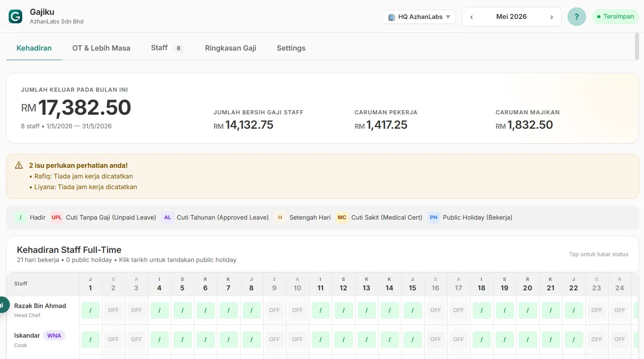
Task: Click the 'Cook' role label
Action: point(21,345)
